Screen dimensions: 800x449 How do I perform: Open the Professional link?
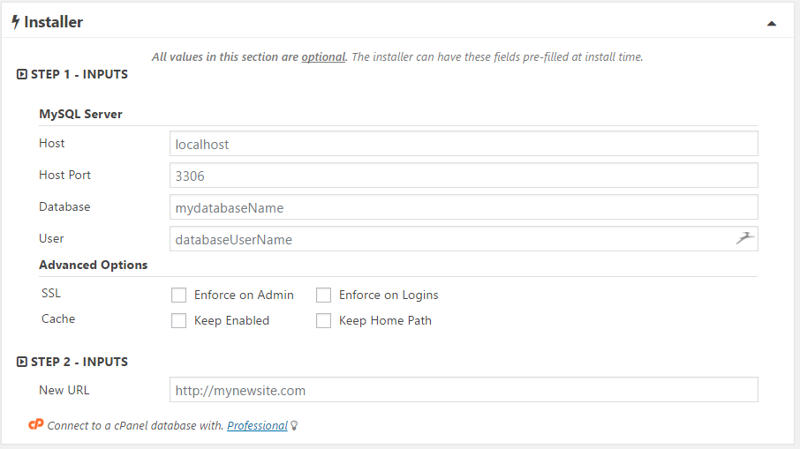point(257,426)
